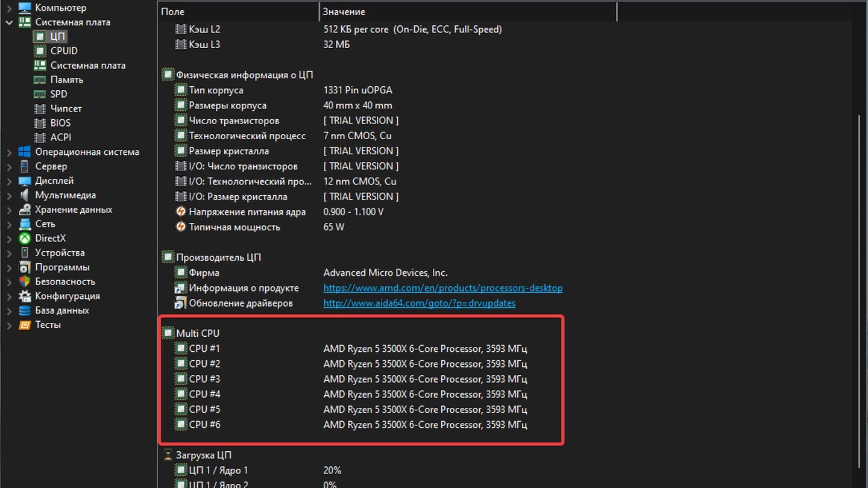Expand the Сеть node arrow
868x488 pixels.
click(9, 225)
